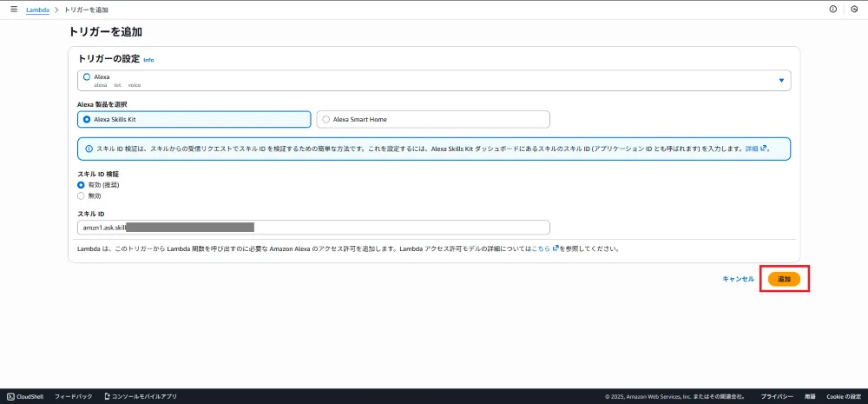This screenshot has width=868, height=404.
Task: Open Cookie の設定 in footer
Action: click(844, 397)
